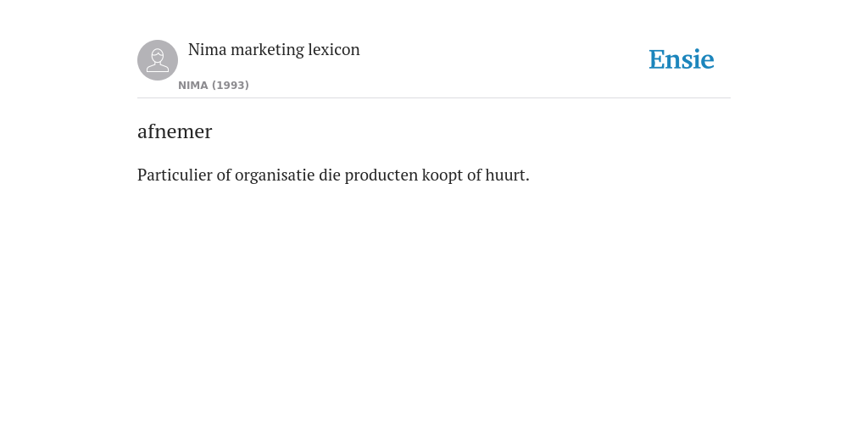Open the Nima marketing lexicon title
868x434 pixels.
pos(274,50)
